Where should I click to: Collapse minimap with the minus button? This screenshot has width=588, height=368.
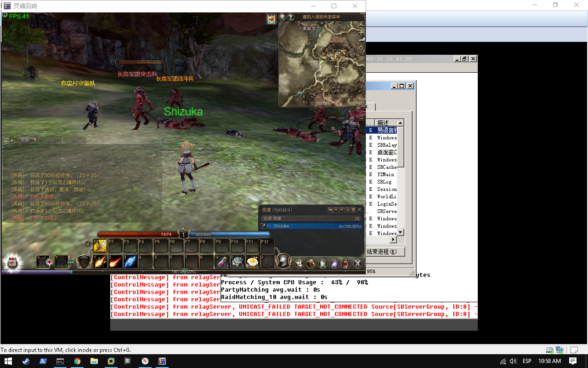coord(362,119)
